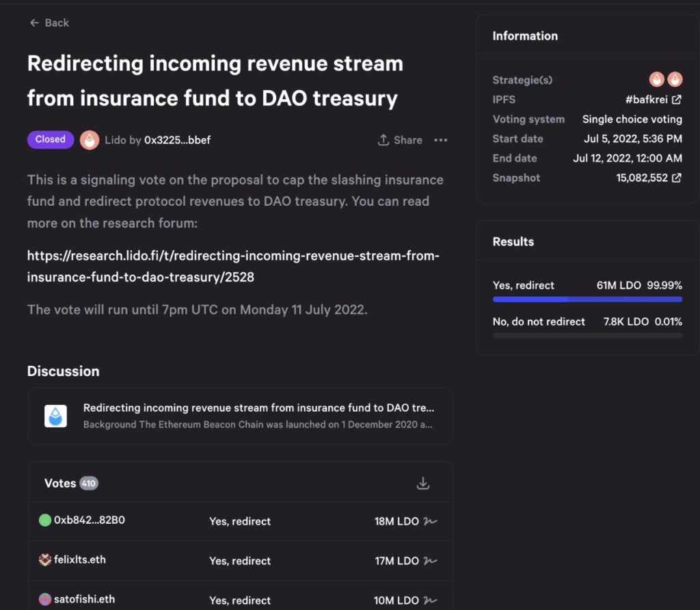Screen dimensions: 700x610
Task: Click the Share upload icon
Action: (x=383, y=140)
